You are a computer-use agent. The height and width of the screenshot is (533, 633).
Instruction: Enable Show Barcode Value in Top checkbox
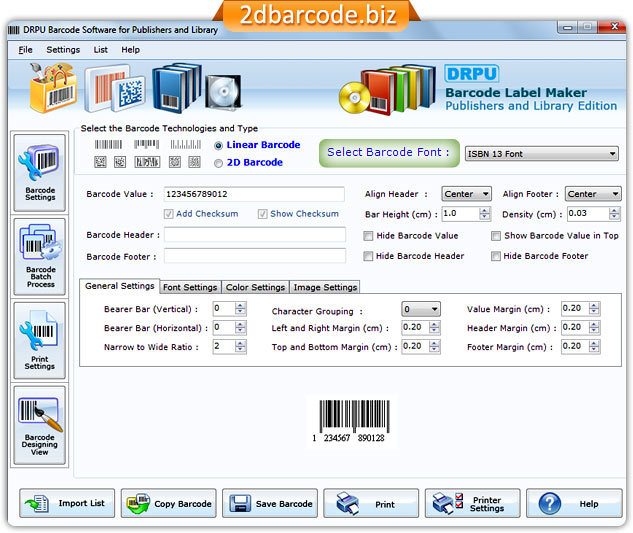(496, 236)
